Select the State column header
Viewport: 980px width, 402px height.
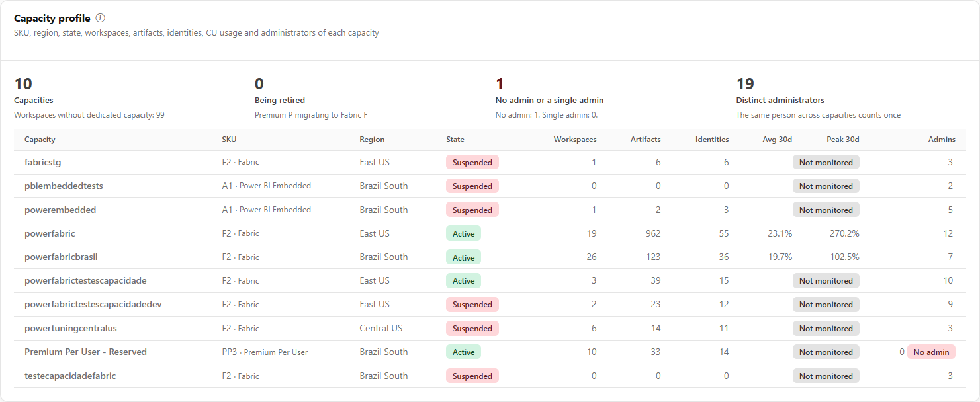click(455, 140)
